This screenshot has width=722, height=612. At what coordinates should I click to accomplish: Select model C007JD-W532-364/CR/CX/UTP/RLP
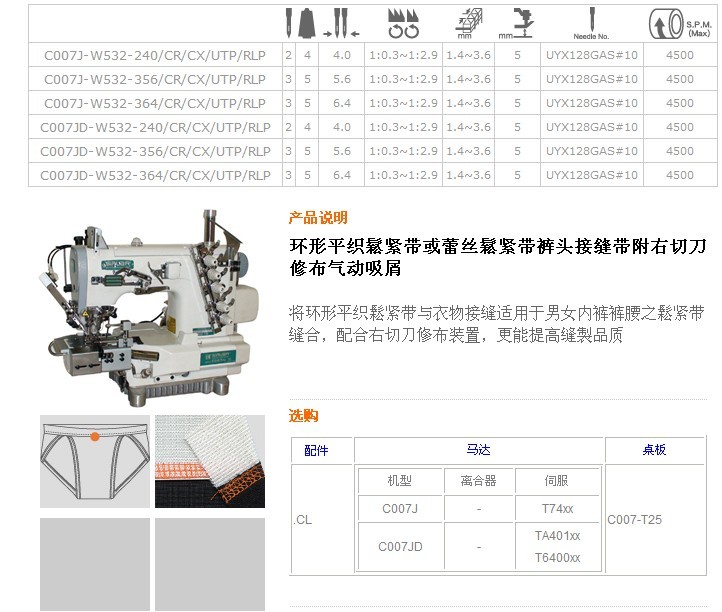point(155,175)
